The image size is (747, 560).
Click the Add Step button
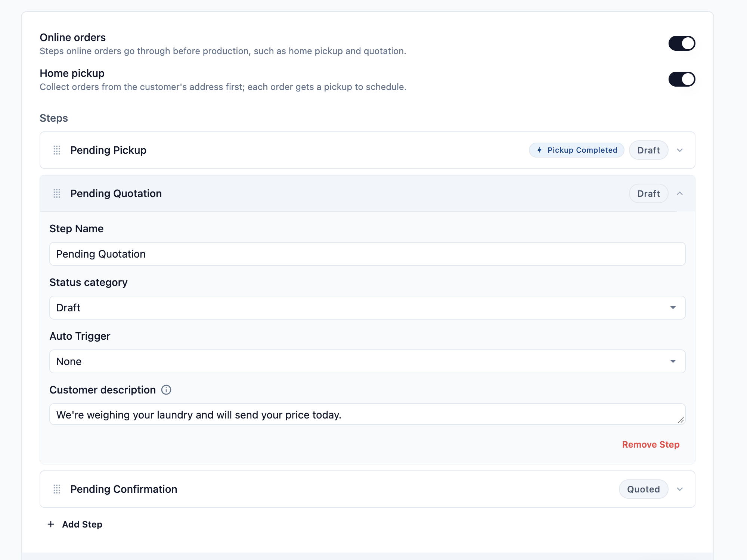(x=75, y=524)
